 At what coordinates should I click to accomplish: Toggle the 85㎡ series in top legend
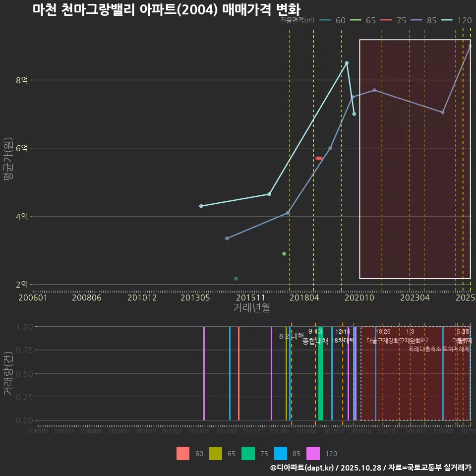[x=424, y=20]
